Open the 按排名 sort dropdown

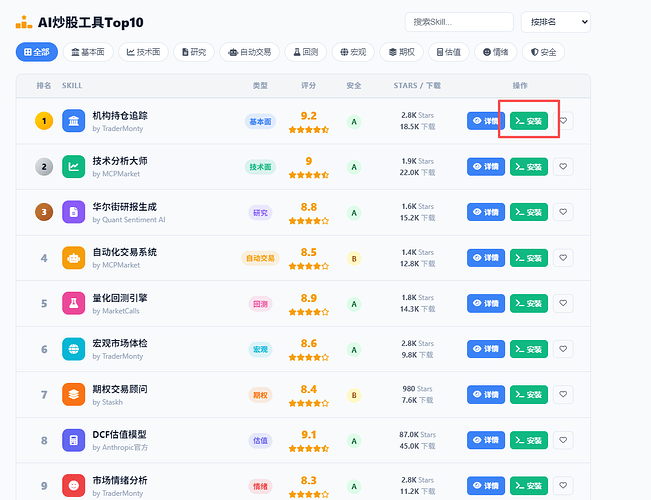pyautogui.click(x=556, y=22)
